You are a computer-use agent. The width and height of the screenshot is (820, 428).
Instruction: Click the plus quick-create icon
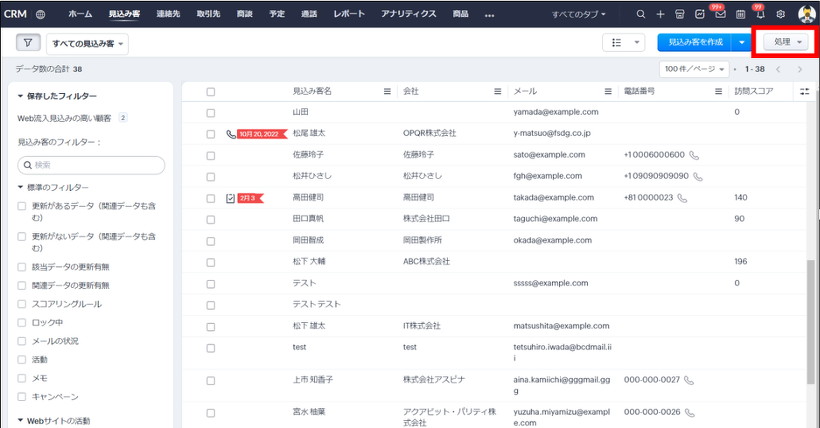pyautogui.click(x=660, y=15)
